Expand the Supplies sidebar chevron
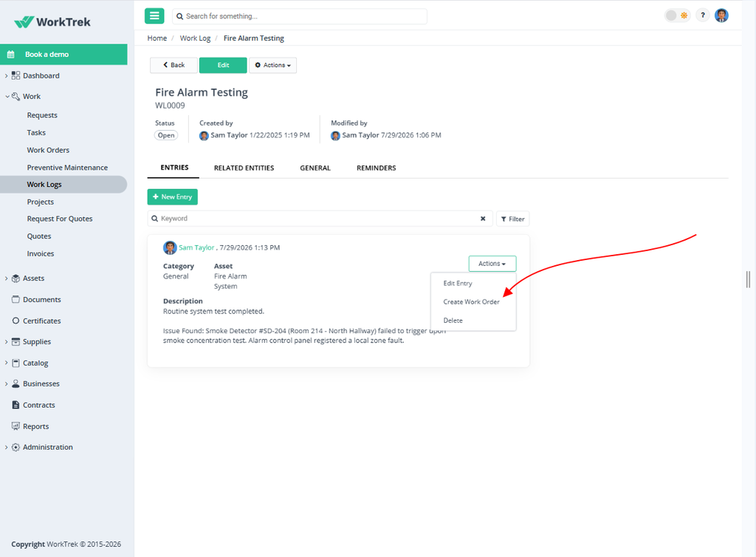This screenshot has height=557, width=756. point(6,342)
